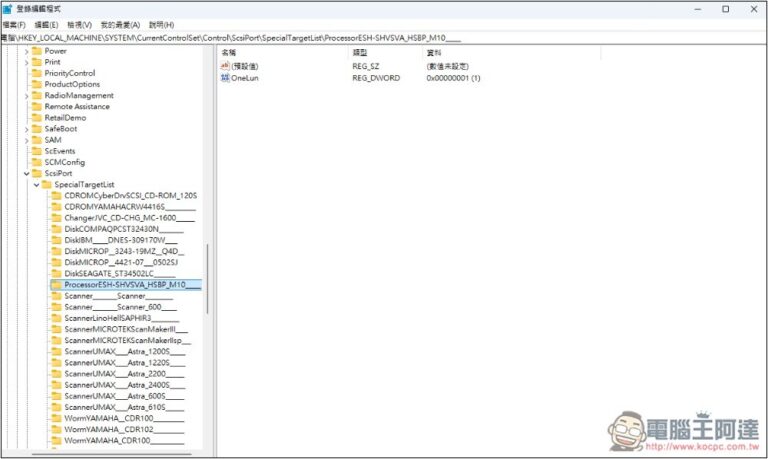Open the 檔案(F) menu
Image resolution: width=768 pixels, height=459 pixels.
[14, 24]
